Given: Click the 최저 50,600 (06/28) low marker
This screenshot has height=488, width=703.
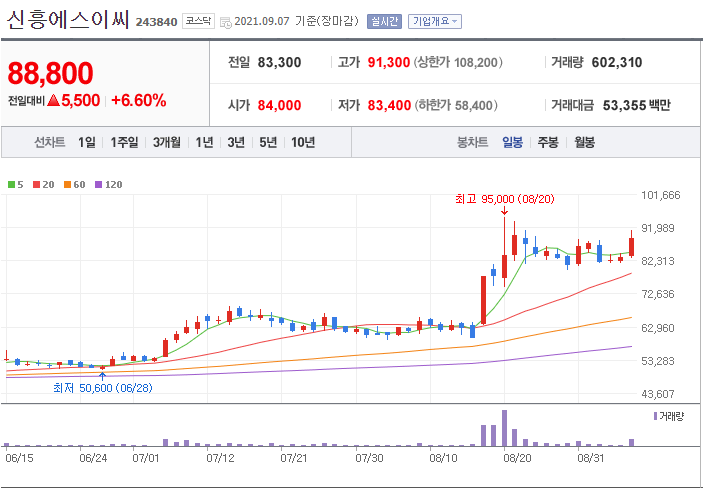Looking at the screenshot, I should (103, 388).
